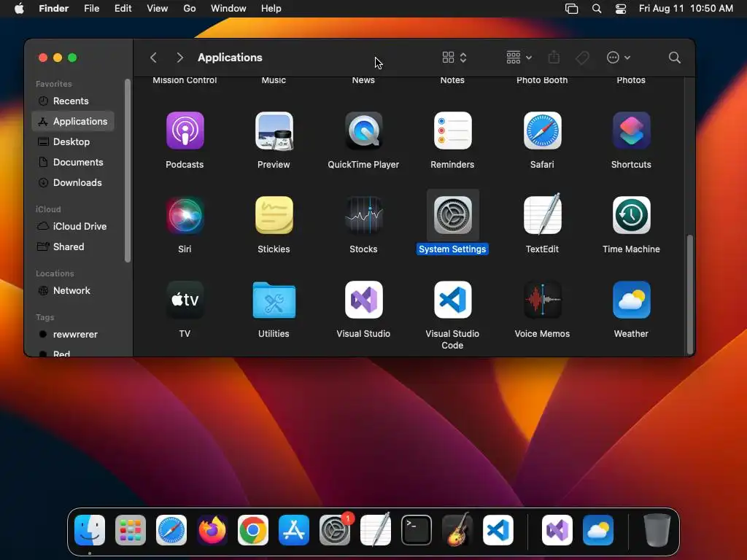The image size is (747, 560).
Task: Select the TextEdit icon in Finder window
Action: (542, 214)
